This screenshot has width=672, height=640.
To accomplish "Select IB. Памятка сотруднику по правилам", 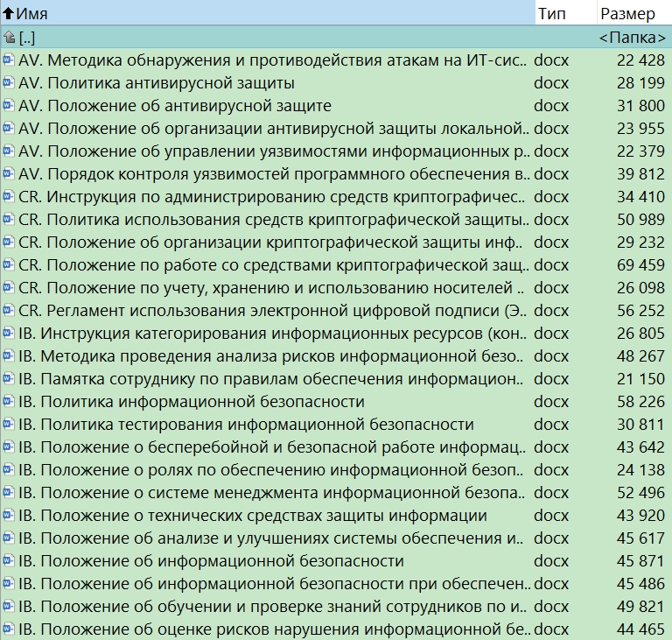I will (336, 378).
